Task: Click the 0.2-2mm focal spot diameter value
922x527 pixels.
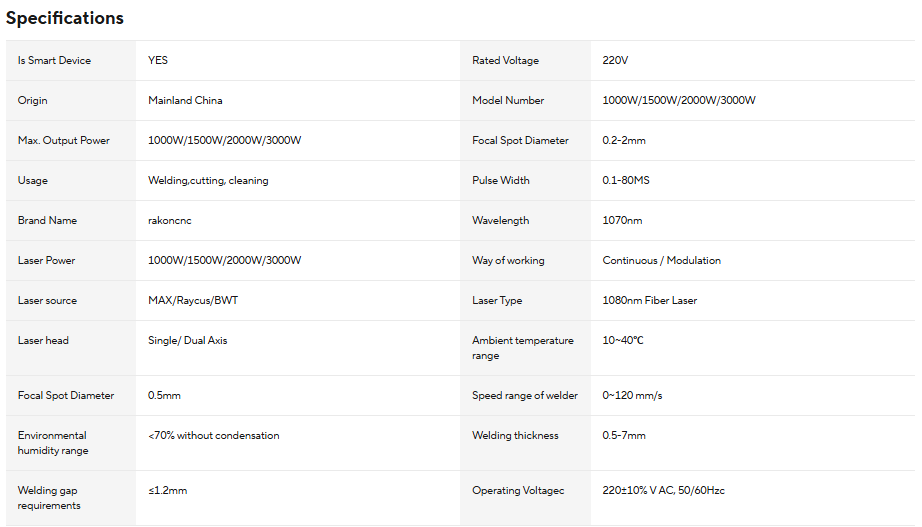Action: click(x=624, y=141)
